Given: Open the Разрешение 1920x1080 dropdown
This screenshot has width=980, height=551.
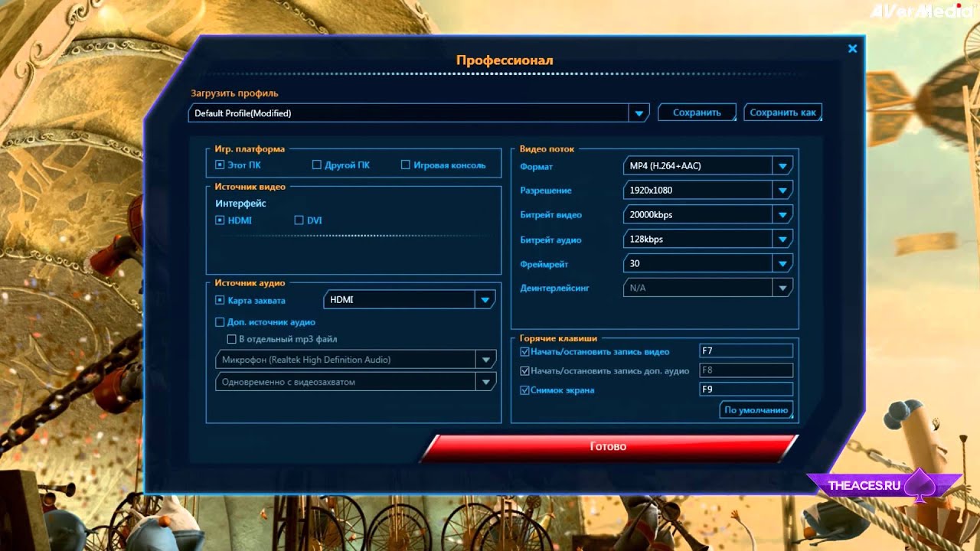Looking at the screenshot, I should coord(708,190).
